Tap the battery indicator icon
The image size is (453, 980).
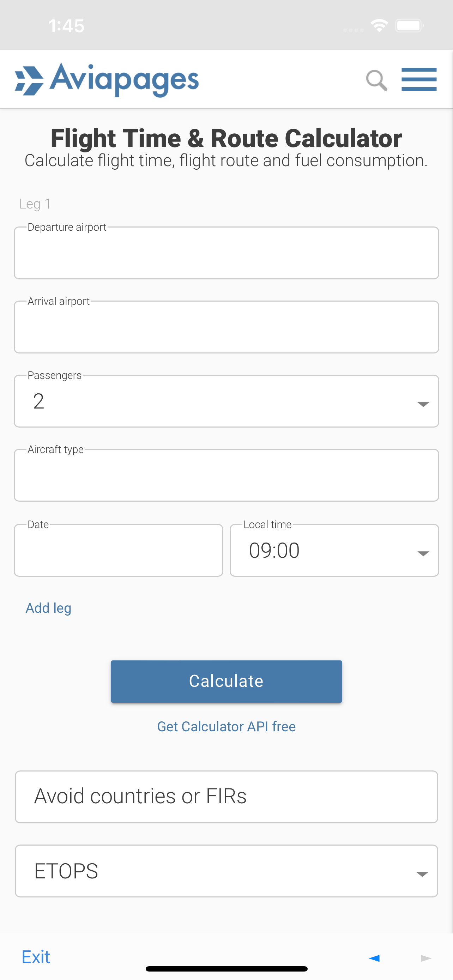[x=409, y=26]
